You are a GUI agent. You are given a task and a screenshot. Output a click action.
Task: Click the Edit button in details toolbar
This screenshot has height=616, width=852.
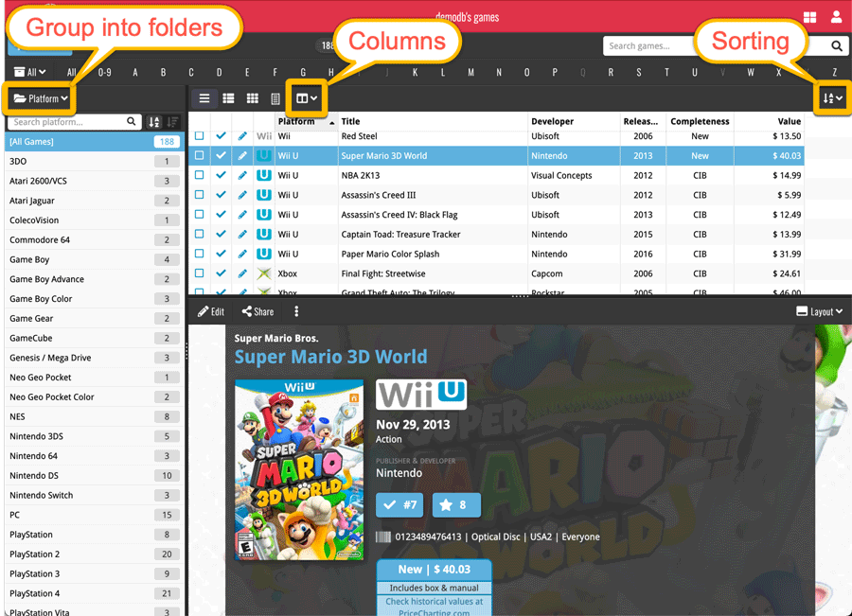211,311
